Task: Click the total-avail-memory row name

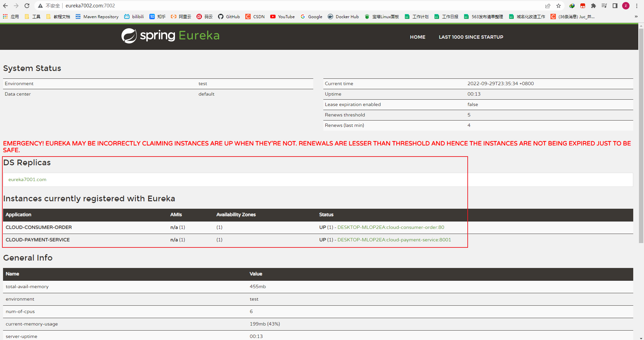Action: click(27, 286)
